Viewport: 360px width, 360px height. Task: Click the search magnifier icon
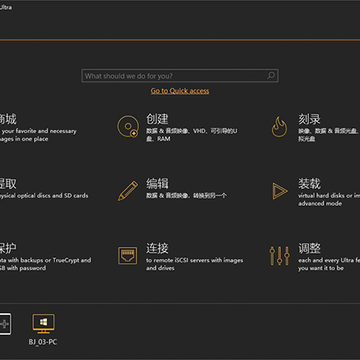click(x=271, y=76)
